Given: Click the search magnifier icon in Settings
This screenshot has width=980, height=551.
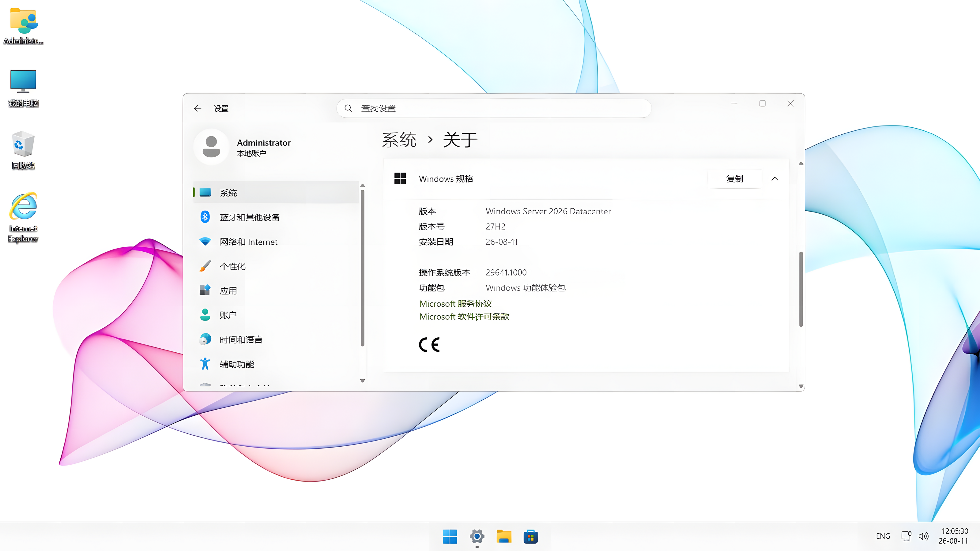Looking at the screenshot, I should [348, 108].
